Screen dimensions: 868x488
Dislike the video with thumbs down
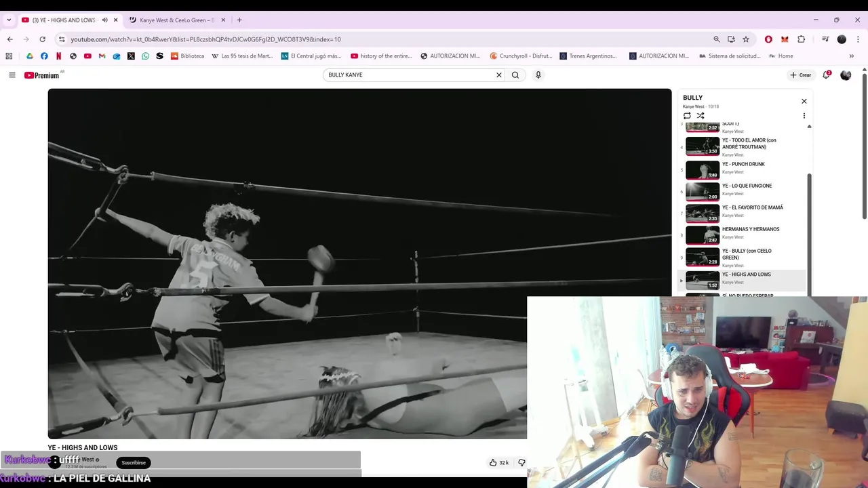pyautogui.click(x=521, y=463)
